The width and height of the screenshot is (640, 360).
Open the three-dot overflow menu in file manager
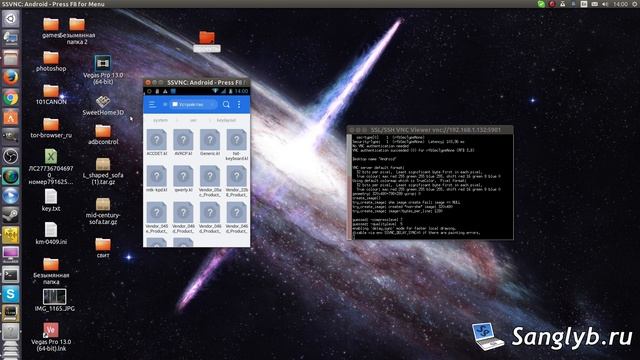point(239,104)
